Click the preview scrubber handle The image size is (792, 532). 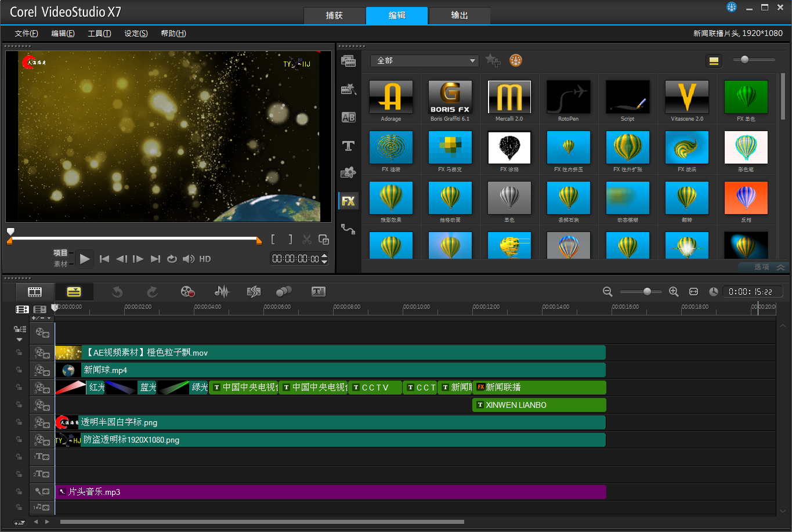tap(10, 231)
